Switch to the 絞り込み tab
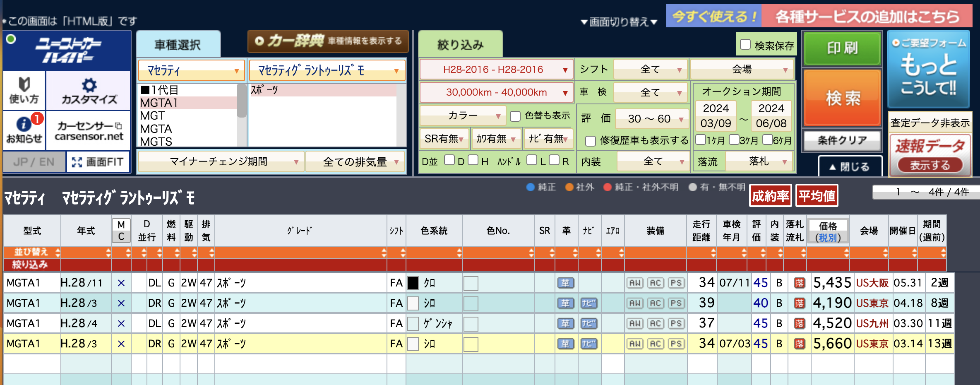Screen dimensions: 980x385 [461, 44]
